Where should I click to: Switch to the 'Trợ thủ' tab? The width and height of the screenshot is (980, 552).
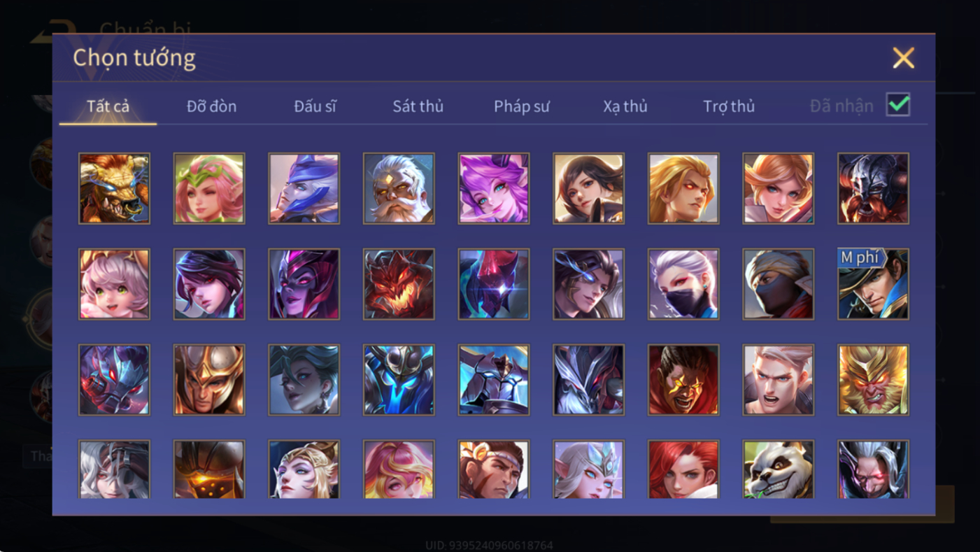729,106
